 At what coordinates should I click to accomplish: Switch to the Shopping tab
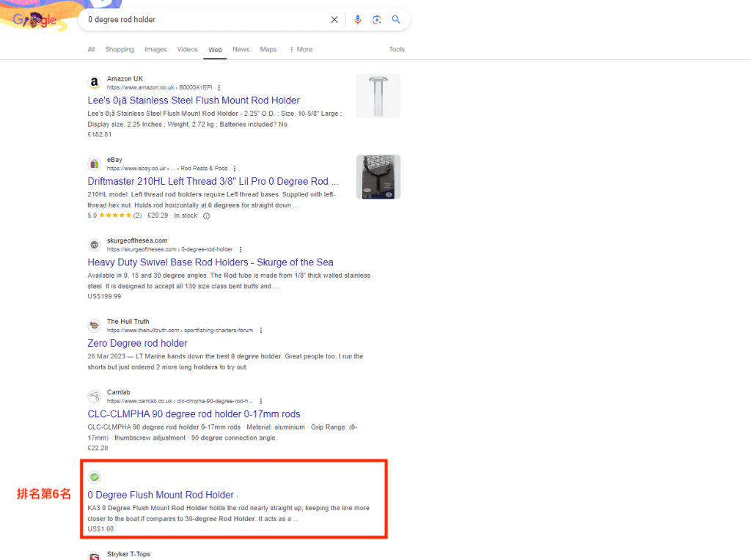point(120,49)
